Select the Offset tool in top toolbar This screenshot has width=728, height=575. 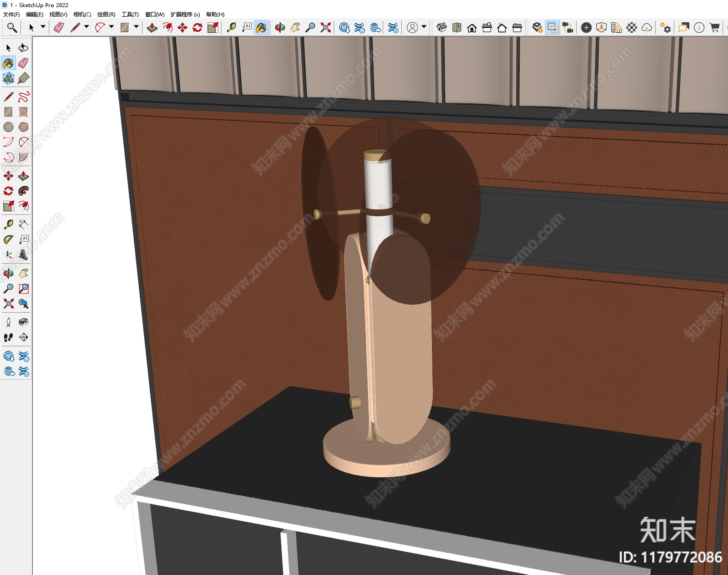tap(167, 28)
